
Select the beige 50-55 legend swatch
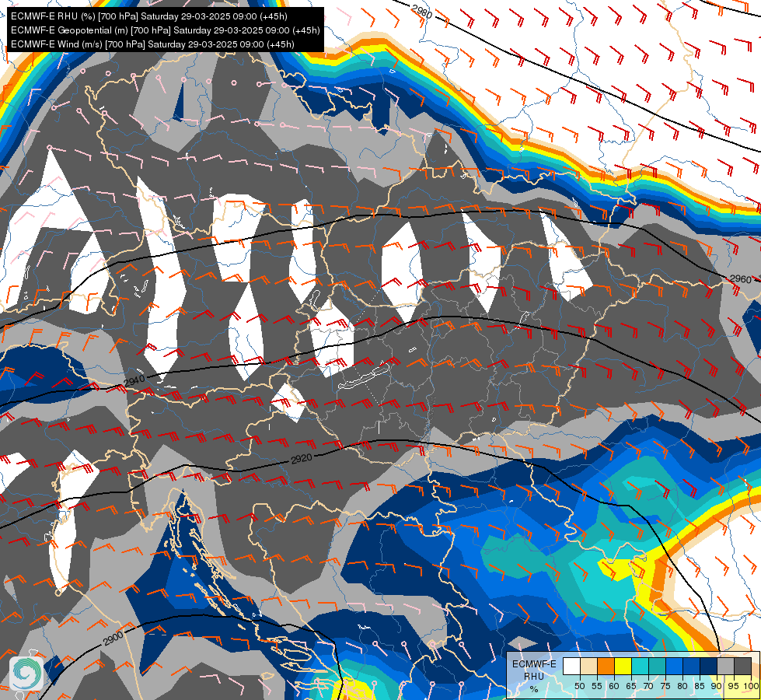[588, 666]
